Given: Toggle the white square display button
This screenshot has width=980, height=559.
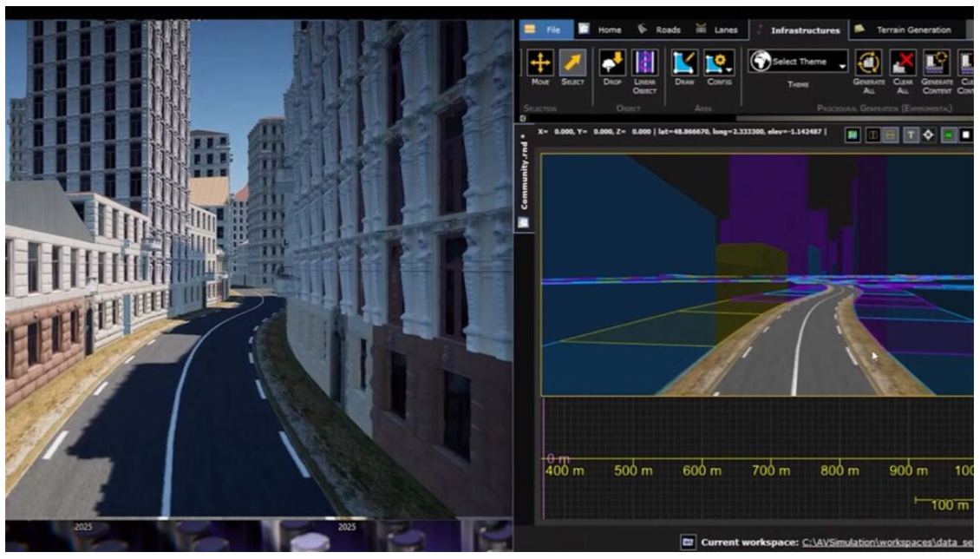Looking at the screenshot, I should click(966, 135).
